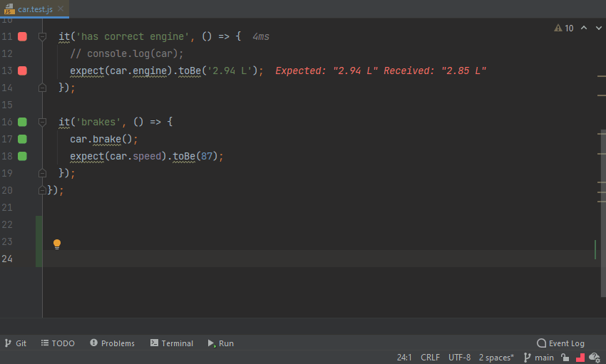
Task: Click the yellow lightbulb intention icon
Action: pos(57,244)
